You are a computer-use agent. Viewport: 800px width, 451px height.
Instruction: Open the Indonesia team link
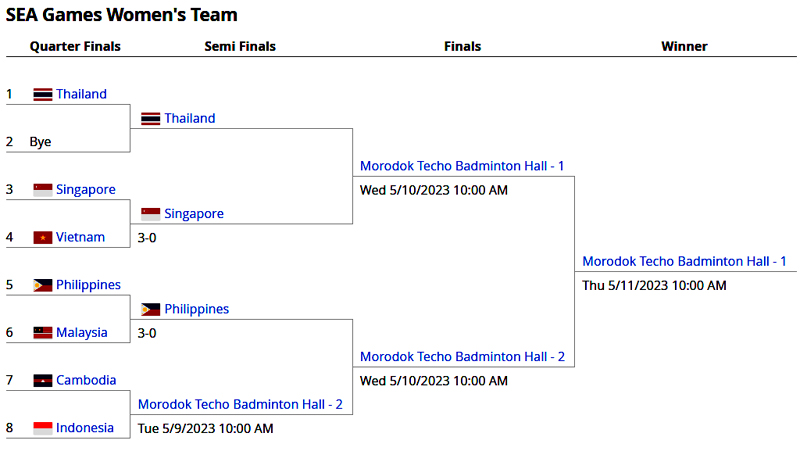[85, 428]
